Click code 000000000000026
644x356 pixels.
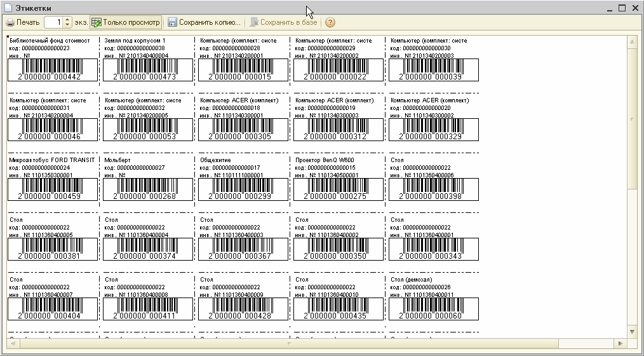427,287
